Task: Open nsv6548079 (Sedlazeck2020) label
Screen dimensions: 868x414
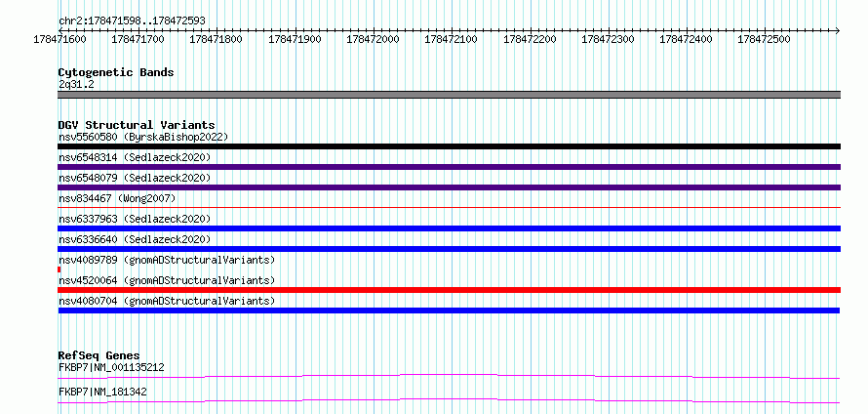Action: pos(135,178)
